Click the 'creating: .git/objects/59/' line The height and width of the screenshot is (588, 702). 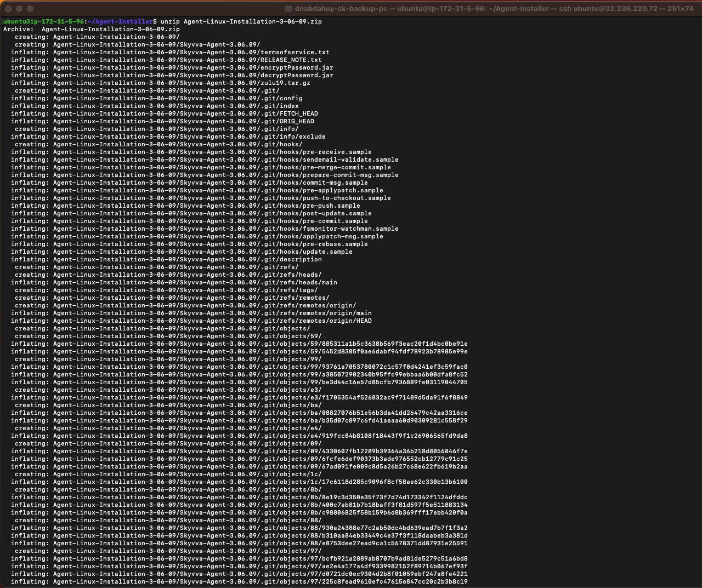click(168, 336)
